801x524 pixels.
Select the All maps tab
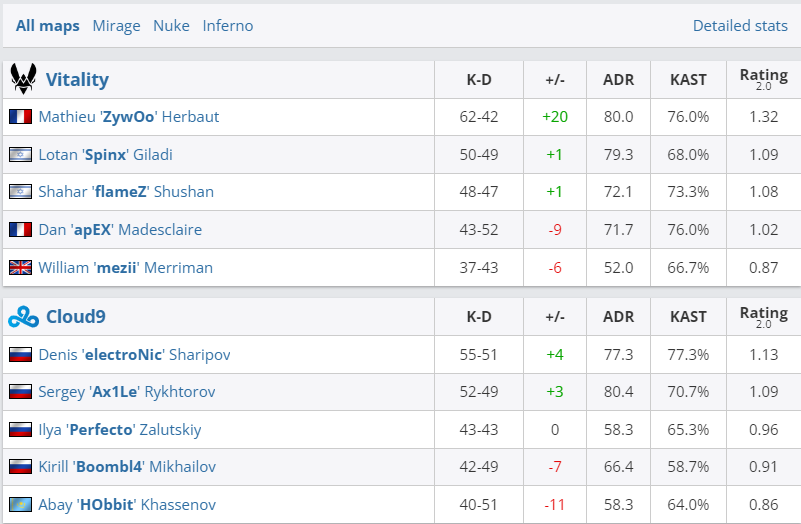(x=48, y=26)
